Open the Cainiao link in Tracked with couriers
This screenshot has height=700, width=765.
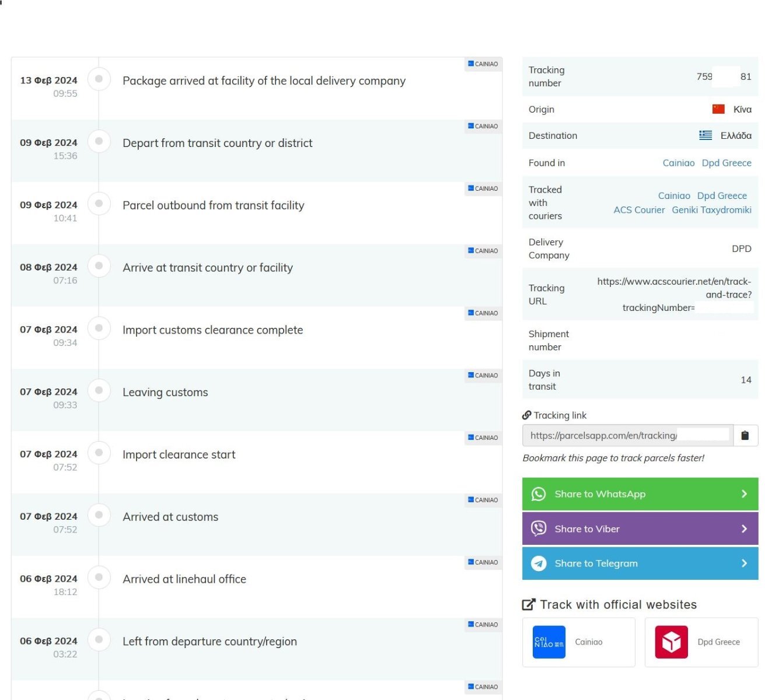(674, 195)
